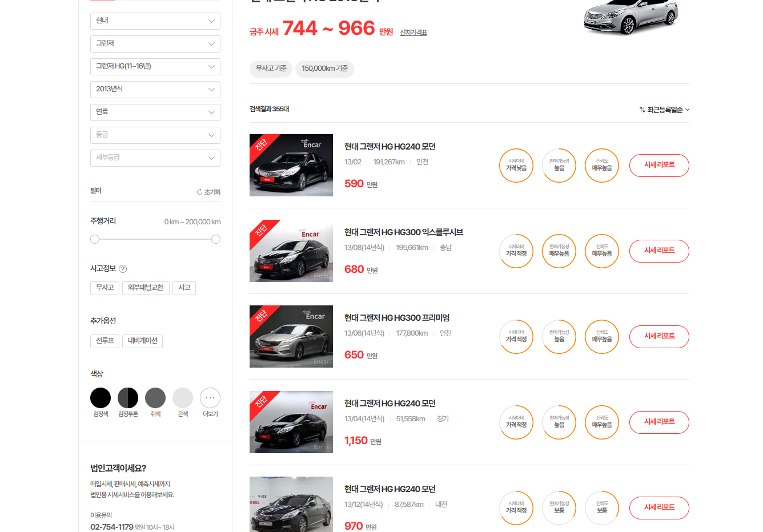Select the 쥐색 color swatch
This screenshot has width=763, height=532.
[155, 398]
